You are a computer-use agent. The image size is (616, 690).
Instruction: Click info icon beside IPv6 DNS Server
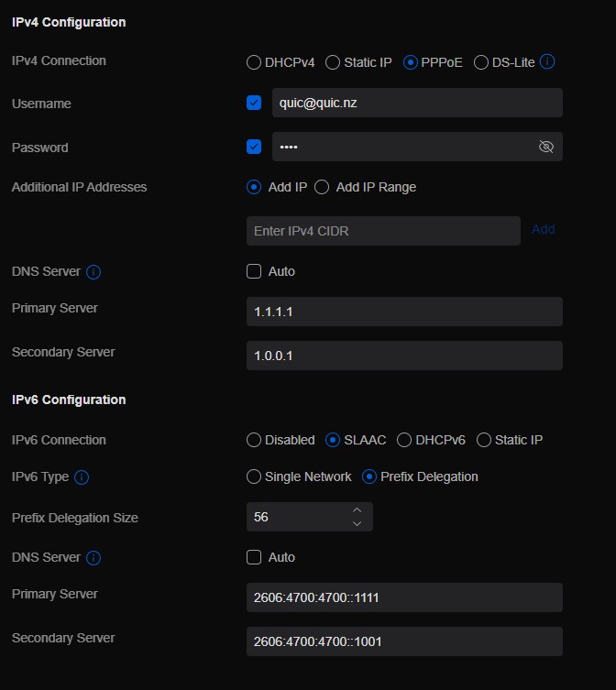tap(93, 558)
